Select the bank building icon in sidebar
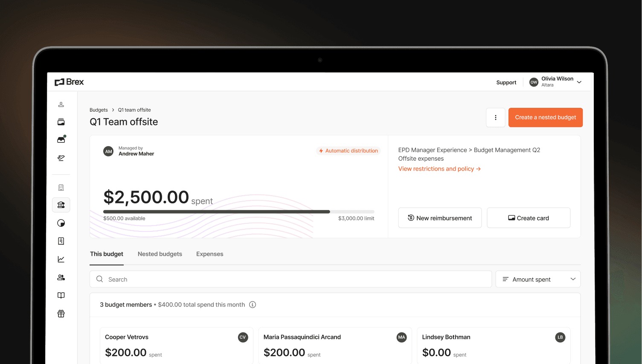The height and width of the screenshot is (364, 642). pyautogui.click(x=61, y=205)
